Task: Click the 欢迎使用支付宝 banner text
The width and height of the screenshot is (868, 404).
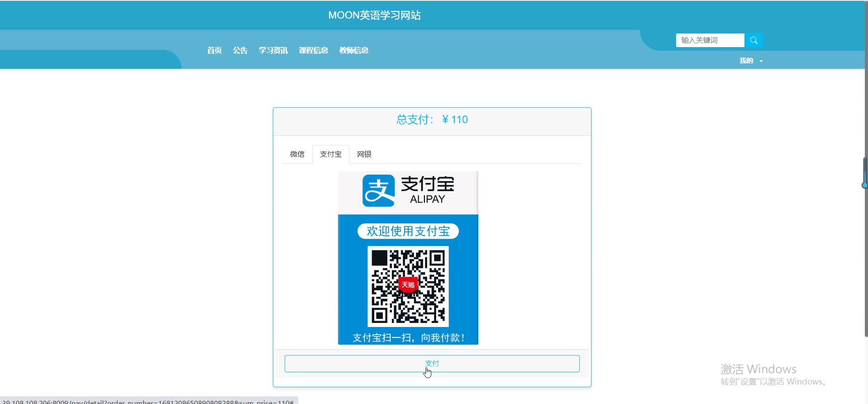Action: (x=408, y=231)
